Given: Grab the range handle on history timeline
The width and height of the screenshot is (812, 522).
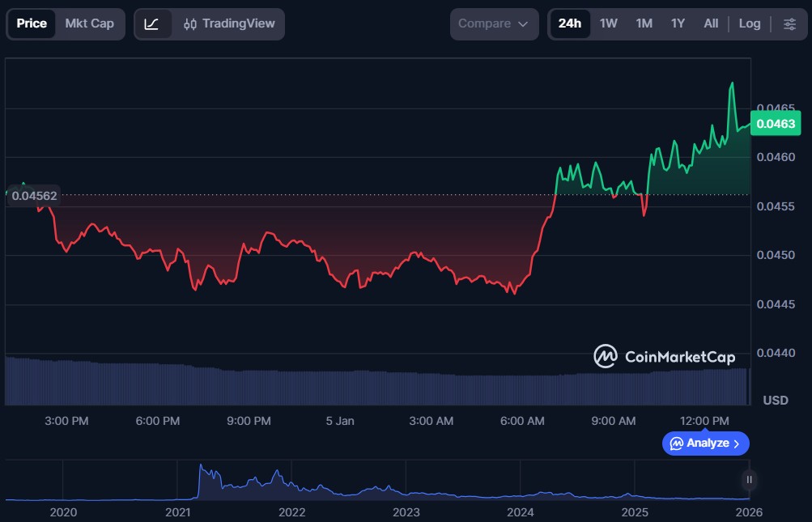Looking at the screenshot, I should pos(750,479).
